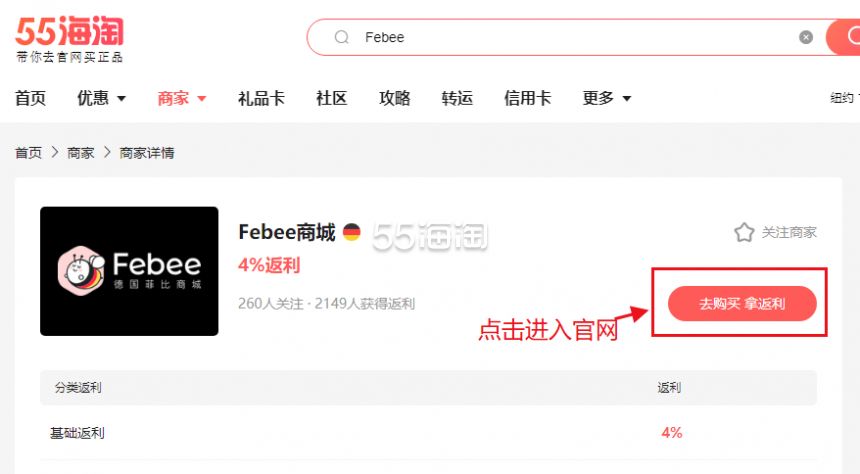Click the red search submit button
This screenshot has height=474, width=860.
click(844, 37)
